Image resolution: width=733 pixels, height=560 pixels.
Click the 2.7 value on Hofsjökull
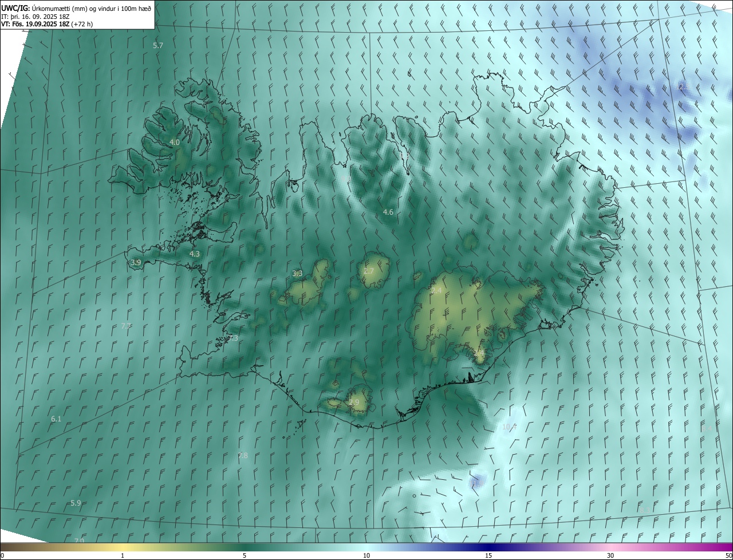click(368, 271)
